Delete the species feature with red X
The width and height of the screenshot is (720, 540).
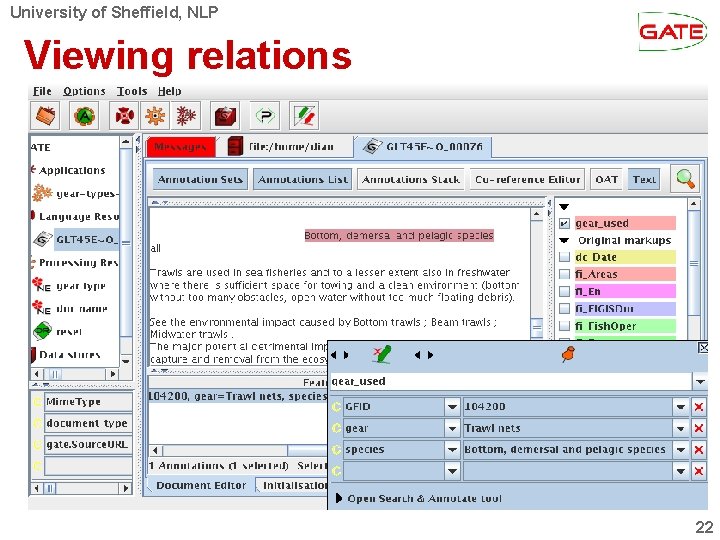698,449
